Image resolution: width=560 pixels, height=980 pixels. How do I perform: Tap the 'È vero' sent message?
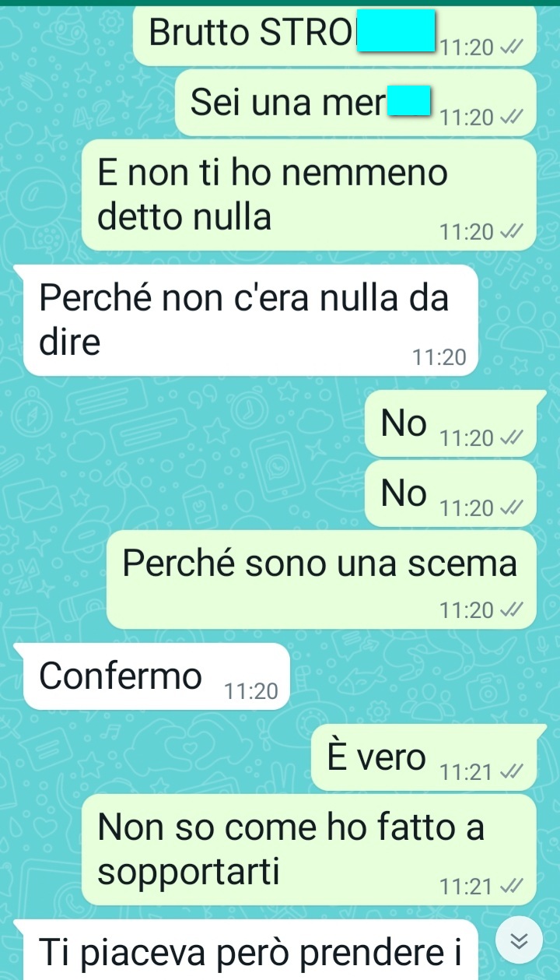(424, 757)
